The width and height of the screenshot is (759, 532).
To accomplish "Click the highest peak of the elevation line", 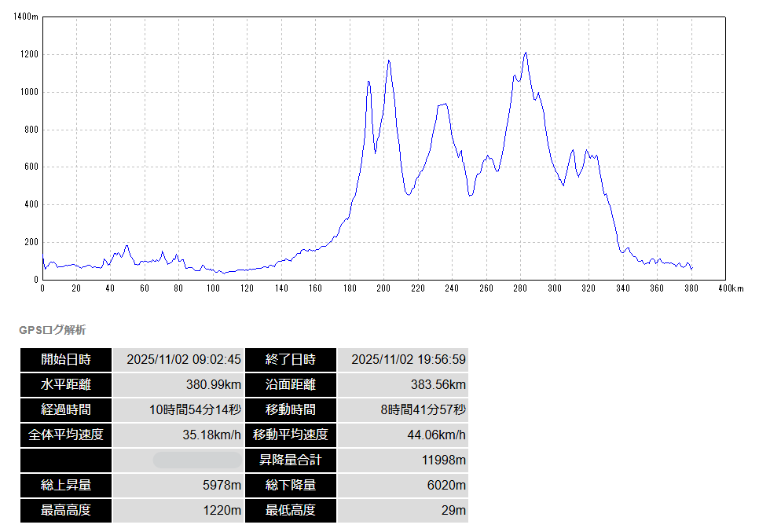I will pos(526,53).
